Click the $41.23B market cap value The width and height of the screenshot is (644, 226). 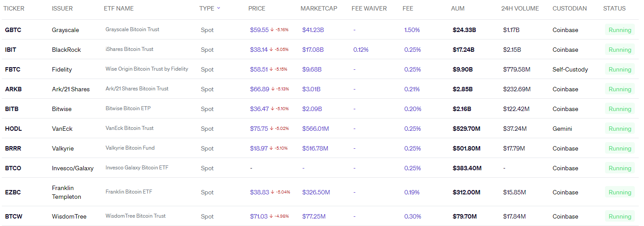tap(313, 30)
